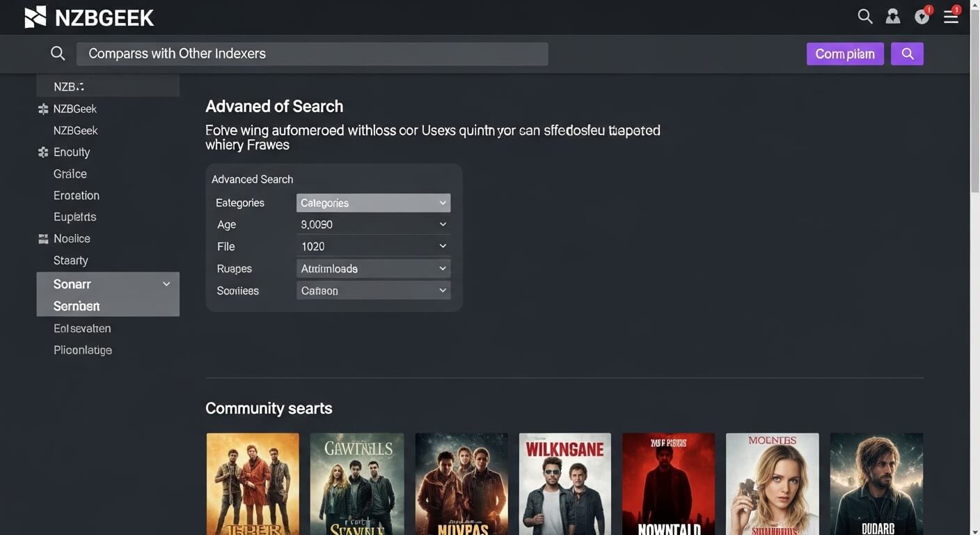Click the purple Com pliam button
980x535 pixels.
pyautogui.click(x=845, y=54)
